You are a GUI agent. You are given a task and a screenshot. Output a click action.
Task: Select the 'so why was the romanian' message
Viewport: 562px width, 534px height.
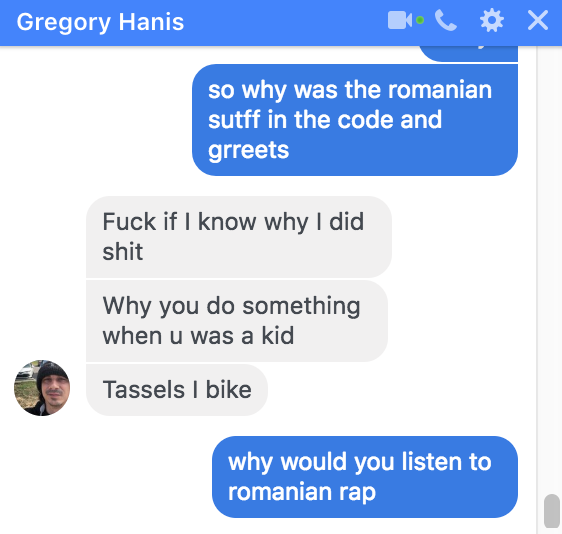point(355,120)
